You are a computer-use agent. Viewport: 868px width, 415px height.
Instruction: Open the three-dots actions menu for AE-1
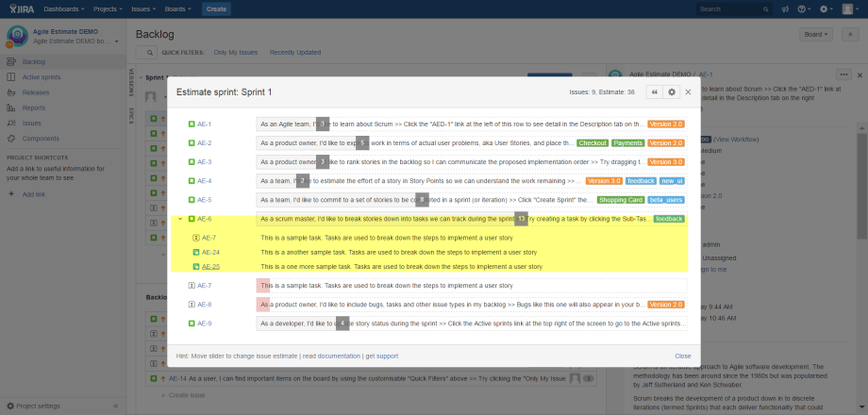tap(843, 74)
